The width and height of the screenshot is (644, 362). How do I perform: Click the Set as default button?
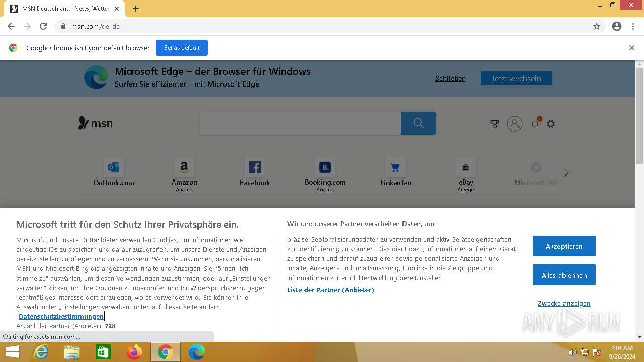[182, 48]
